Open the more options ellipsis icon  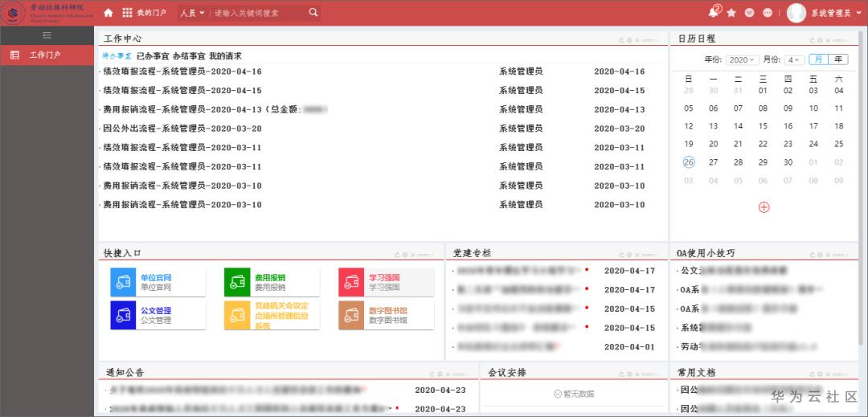(768, 13)
